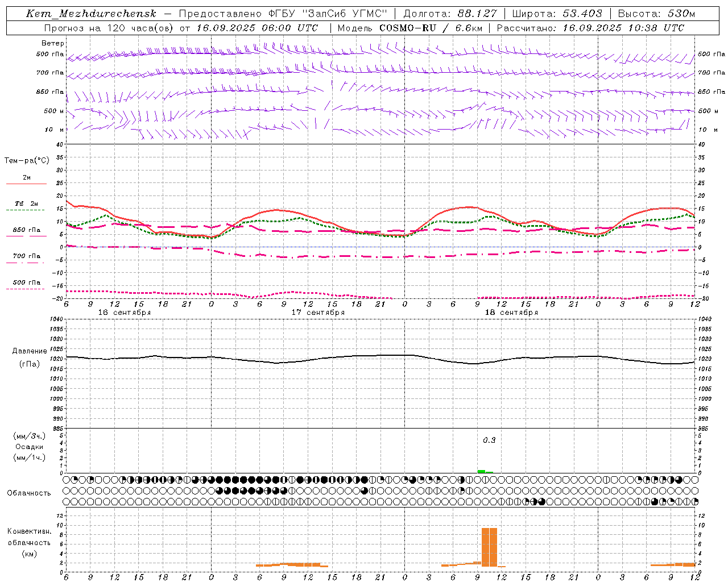This screenshot has width=728, height=582.
Task: Click the Модель COSMO-RU / 6.6км label
Action: [x=410, y=28]
